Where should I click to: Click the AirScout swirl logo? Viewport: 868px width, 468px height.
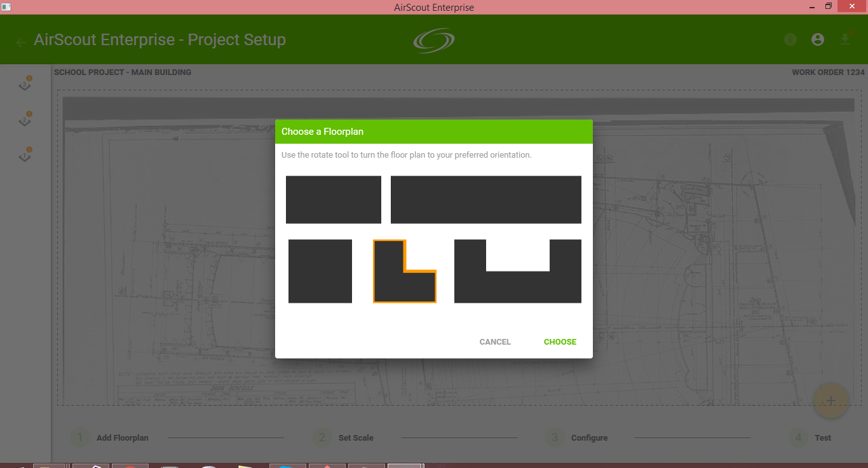pyautogui.click(x=434, y=40)
